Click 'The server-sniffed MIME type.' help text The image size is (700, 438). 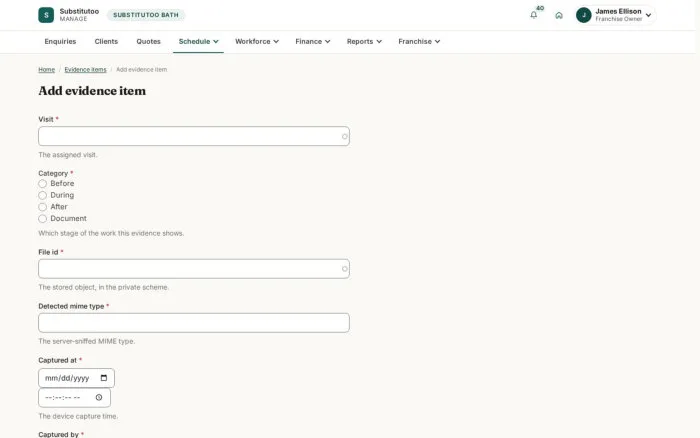click(x=87, y=341)
